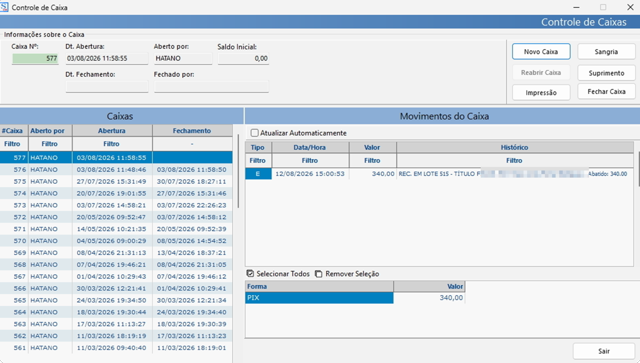This screenshot has width=640, height=363.
Task: Click the empty Fechado por field
Action: tap(211, 86)
